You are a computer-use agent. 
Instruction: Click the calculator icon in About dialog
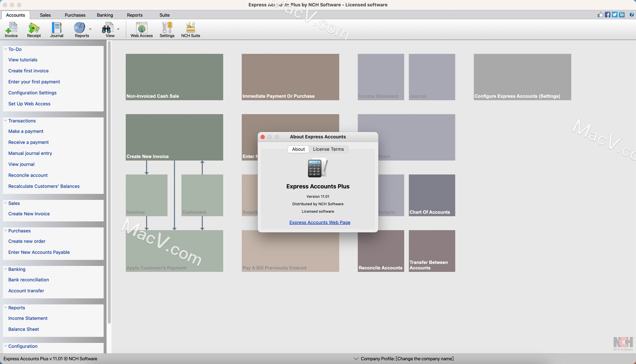pos(318,168)
